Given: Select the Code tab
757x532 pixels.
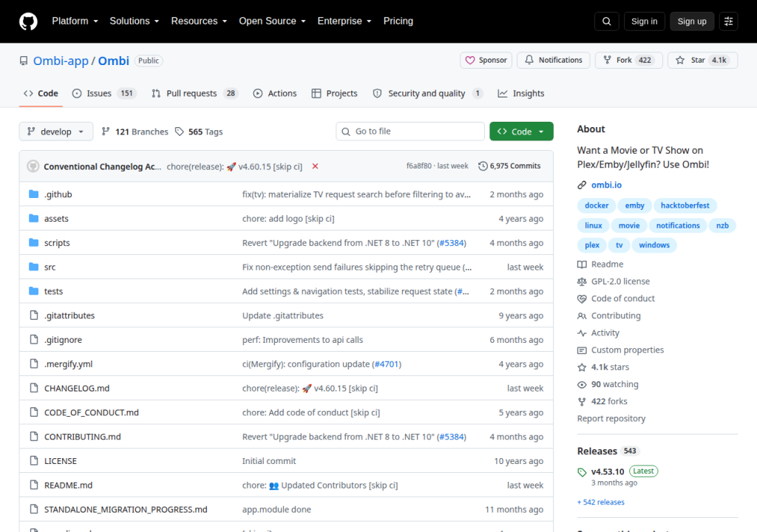Looking at the screenshot, I should click(41, 93).
